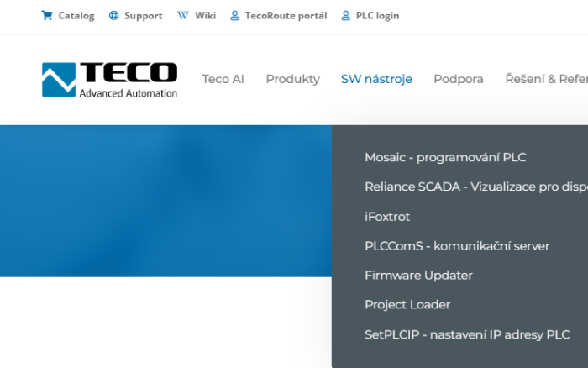Open the Podpora navigation menu
Image resolution: width=588 pixels, height=368 pixels.
[x=459, y=79]
